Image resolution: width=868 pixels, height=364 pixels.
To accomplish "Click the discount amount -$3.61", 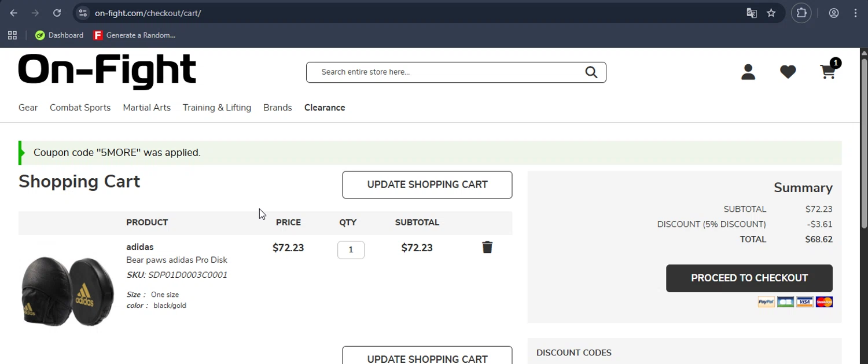I will [x=820, y=224].
